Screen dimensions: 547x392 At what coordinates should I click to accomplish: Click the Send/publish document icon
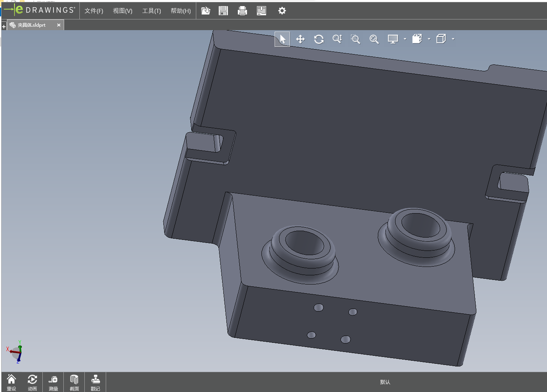click(x=261, y=11)
